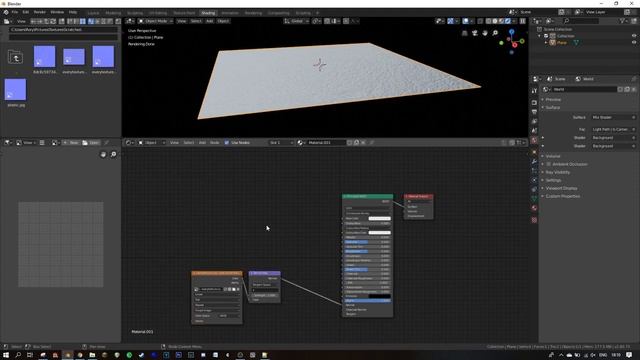This screenshot has width=640, height=360.
Task: Click the Blender logo menu icon
Action: pos(6,12)
